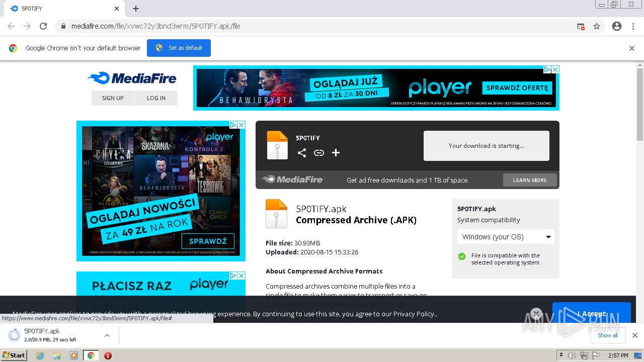Open the media player taskbar icon
The width and height of the screenshot is (644, 362).
coord(74,355)
